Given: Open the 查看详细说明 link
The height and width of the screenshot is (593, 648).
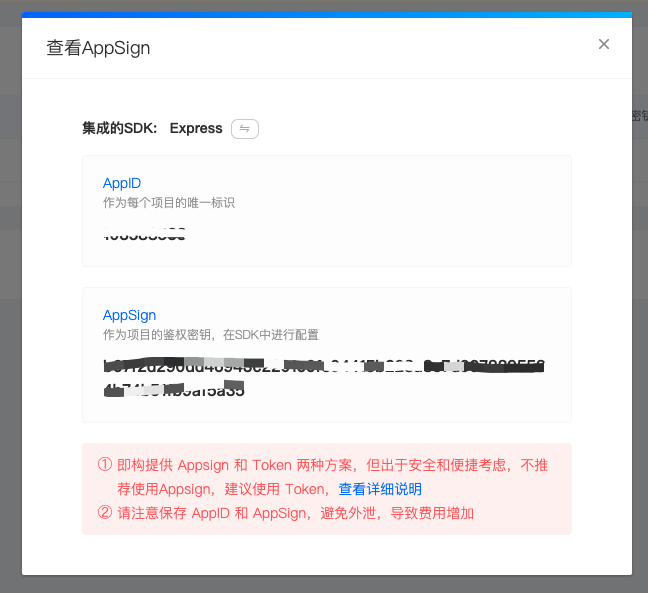Looking at the screenshot, I should tap(380, 489).
